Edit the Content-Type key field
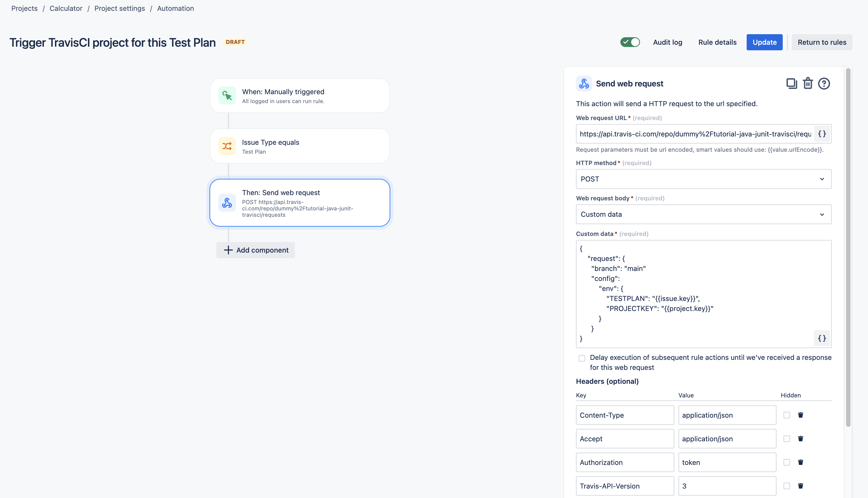 tap(625, 415)
